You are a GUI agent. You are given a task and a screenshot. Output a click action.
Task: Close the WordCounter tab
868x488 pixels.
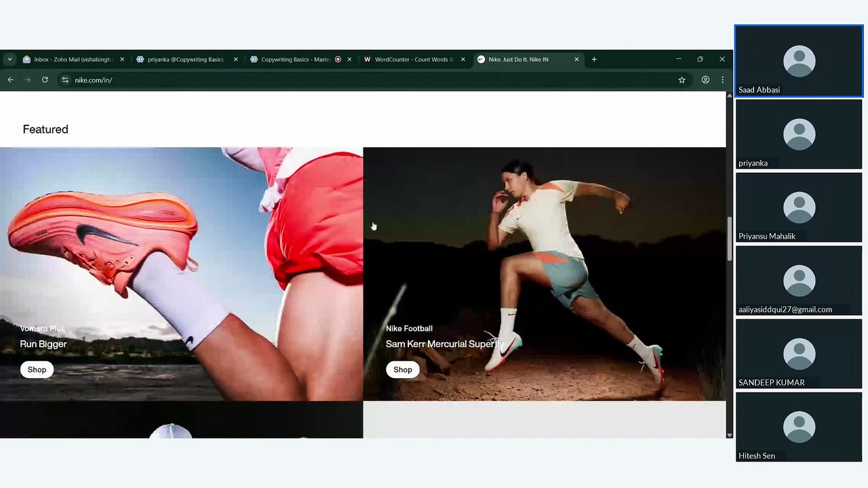[463, 60]
